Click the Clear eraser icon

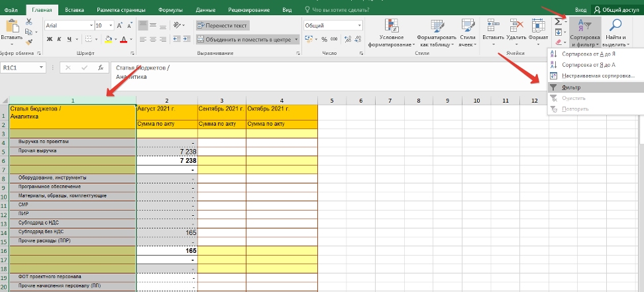point(558,42)
